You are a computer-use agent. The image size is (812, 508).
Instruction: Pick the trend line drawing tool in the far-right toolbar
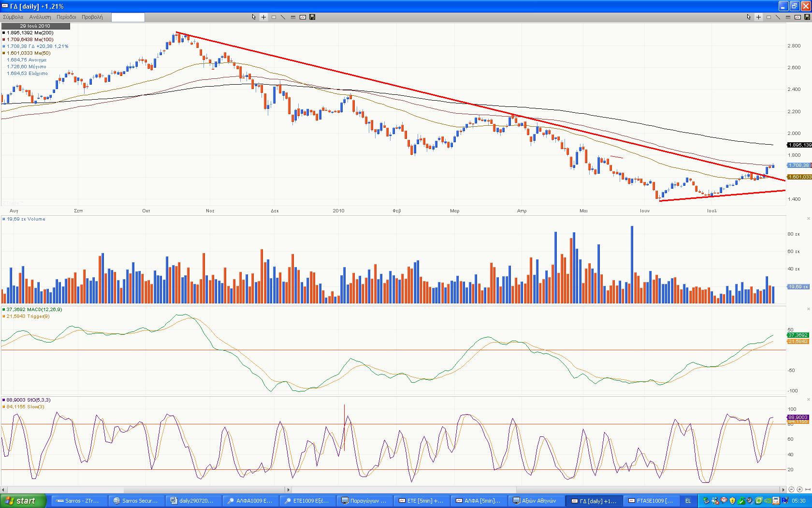click(x=778, y=17)
